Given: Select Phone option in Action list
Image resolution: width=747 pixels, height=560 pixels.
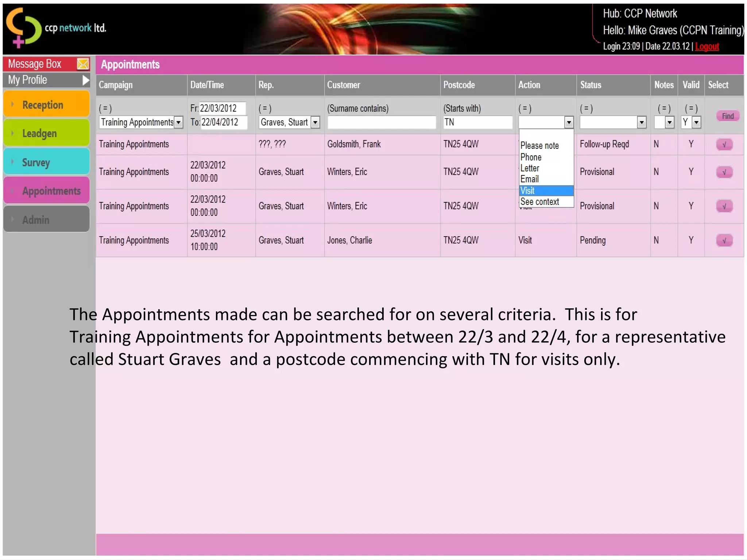Looking at the screenshot, I should point(531,157).
